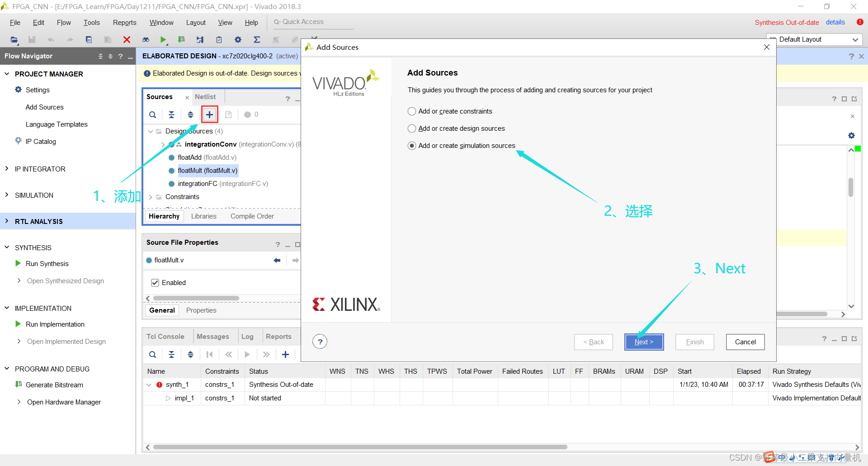Open the Flow menu
Image resolution: width=868 pixels, height=466 pixels.
pos(64,23)
